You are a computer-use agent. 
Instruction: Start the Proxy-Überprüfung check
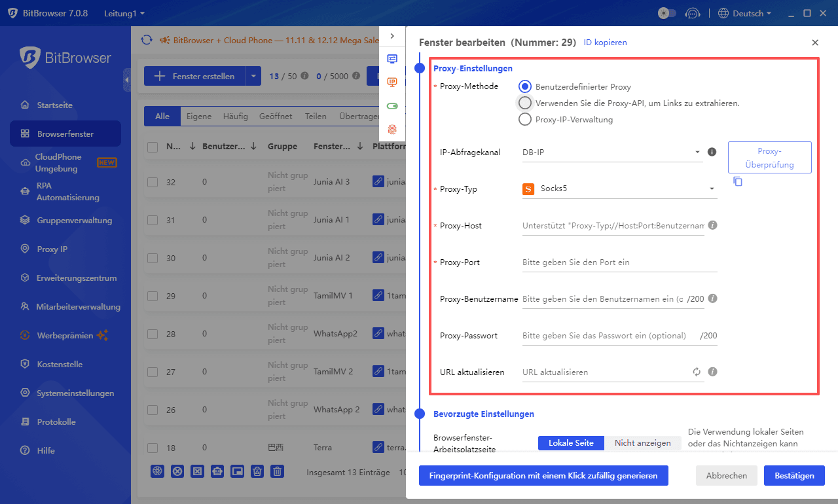(x=769, y=157)
